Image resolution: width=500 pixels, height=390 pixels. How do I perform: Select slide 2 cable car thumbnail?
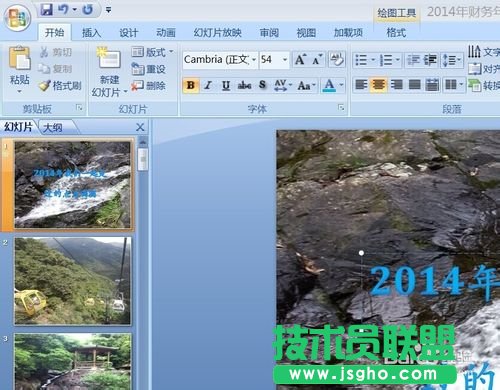pyautogui.click(x=73, y=281)
